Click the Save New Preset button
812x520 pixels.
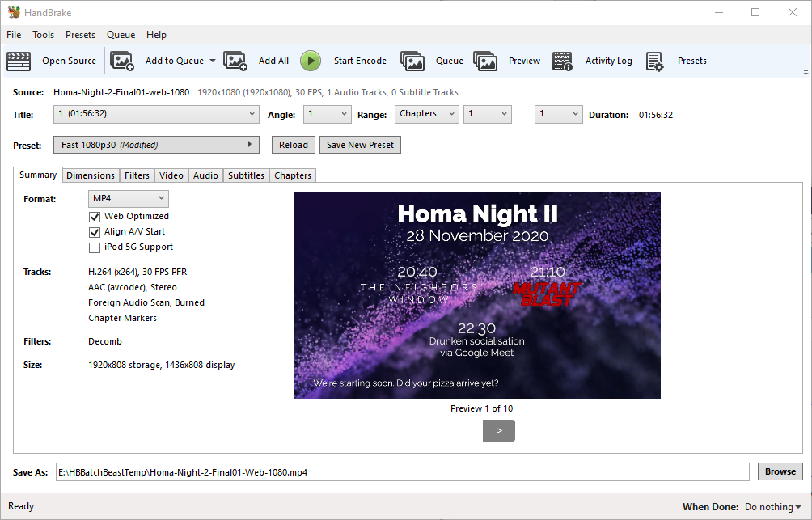(x=360, y=145)
